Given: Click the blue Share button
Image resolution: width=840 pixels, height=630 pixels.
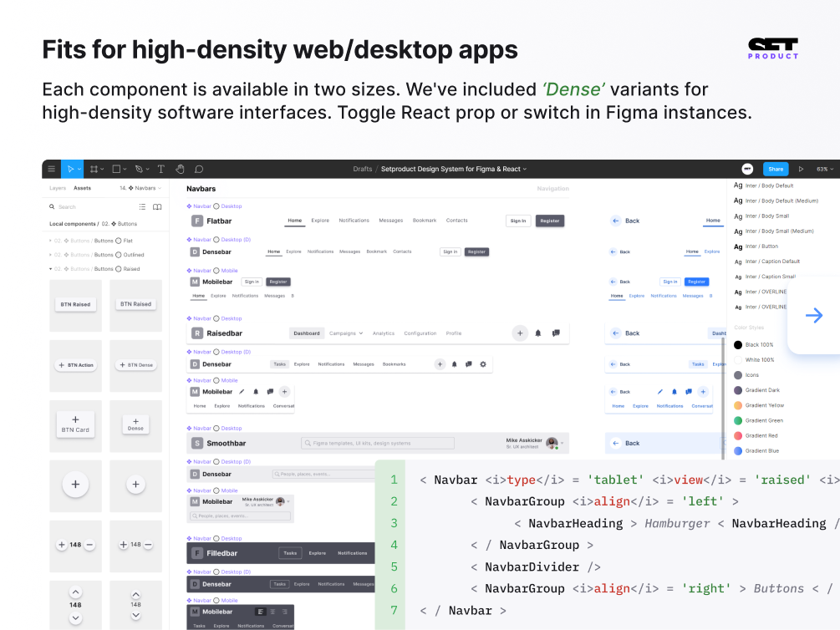Looking at the screenshot, I should click(776, 169).
